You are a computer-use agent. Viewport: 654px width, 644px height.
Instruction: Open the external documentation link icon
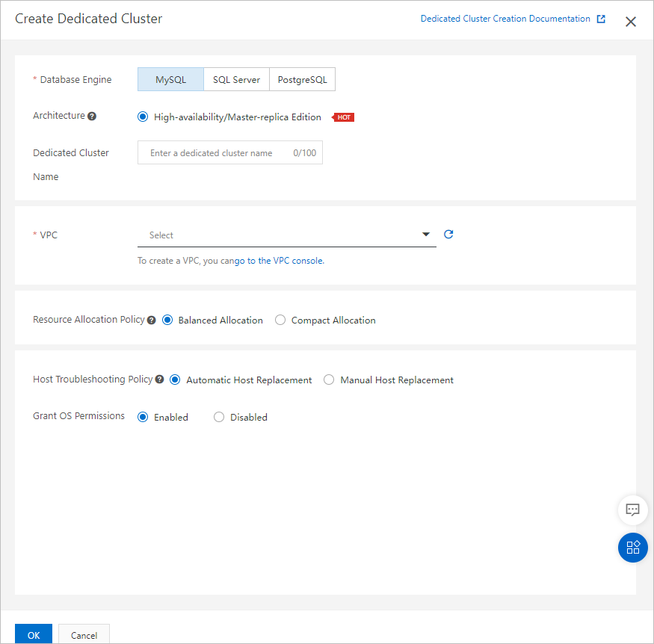601,19
